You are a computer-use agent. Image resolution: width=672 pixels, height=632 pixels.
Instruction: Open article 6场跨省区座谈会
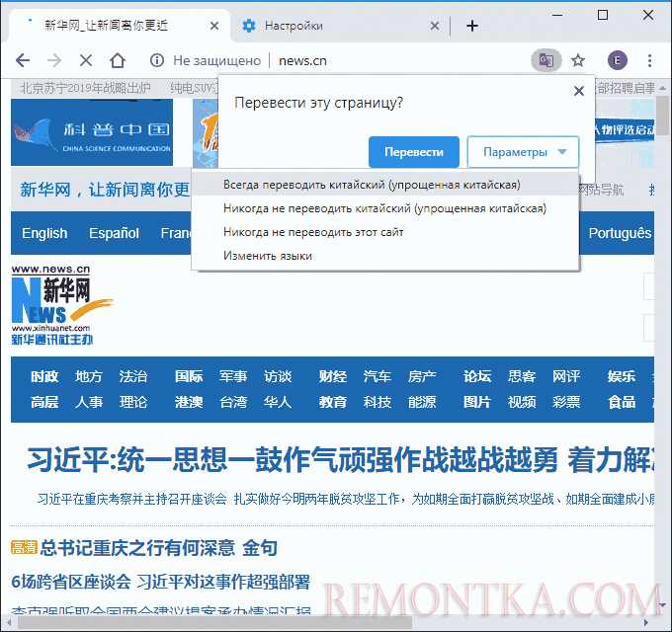click(160, 582)
